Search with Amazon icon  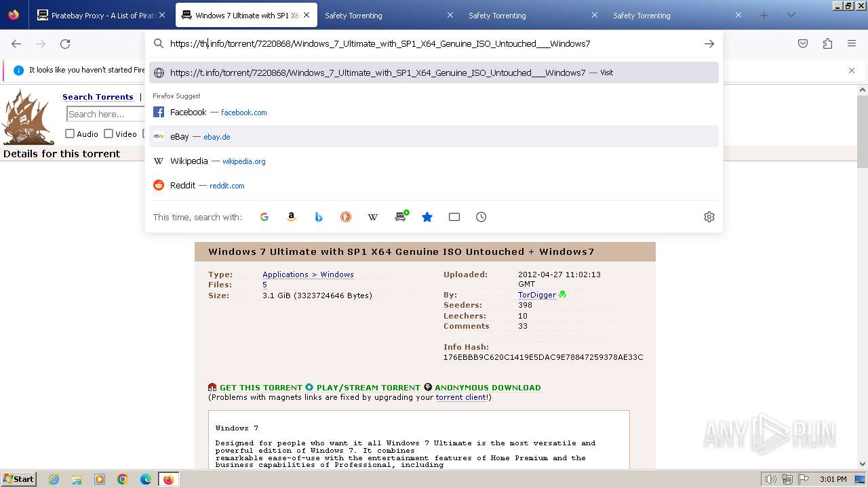coord(292,217)
